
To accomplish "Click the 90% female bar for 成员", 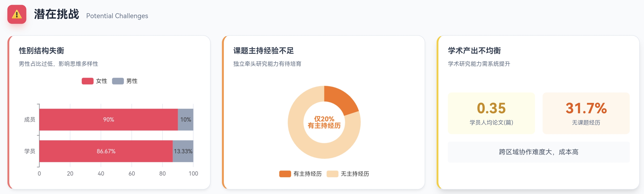I will 109,119.
